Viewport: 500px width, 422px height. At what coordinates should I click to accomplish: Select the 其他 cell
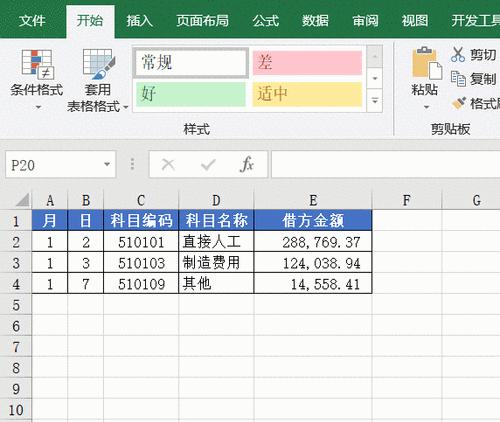coord(216,283)
